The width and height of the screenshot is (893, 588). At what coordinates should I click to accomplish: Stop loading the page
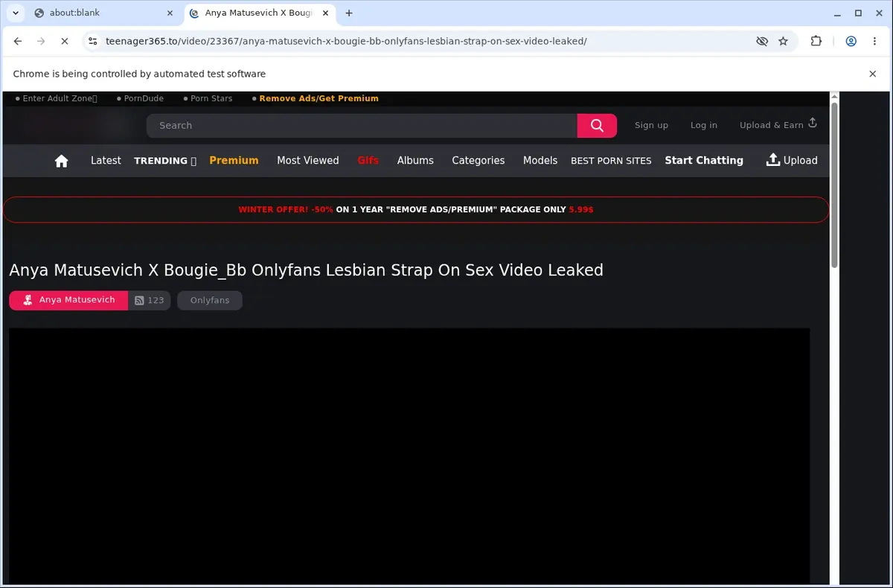coord(64,41)
